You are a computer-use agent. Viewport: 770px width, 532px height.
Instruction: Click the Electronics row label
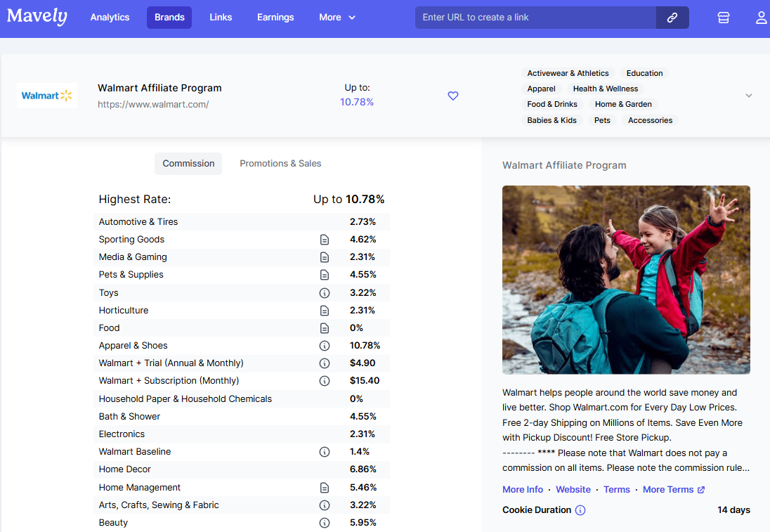coord(122,434)
